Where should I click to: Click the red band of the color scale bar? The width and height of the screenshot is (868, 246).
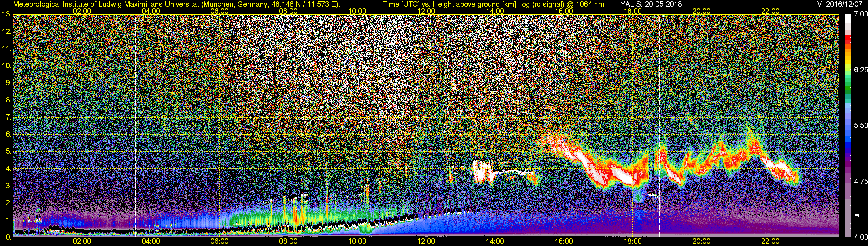[848, 40]
